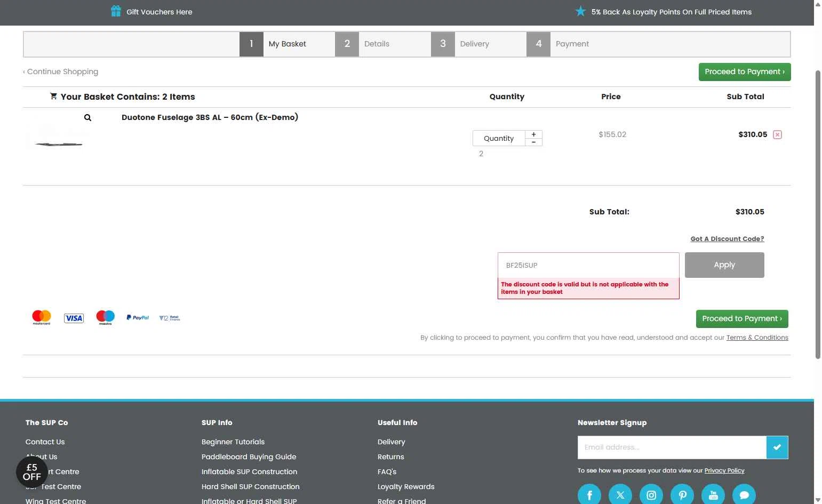Open the Hard Shell SUP Construction link
Screen dimensions: 822x504
(250, 487)
